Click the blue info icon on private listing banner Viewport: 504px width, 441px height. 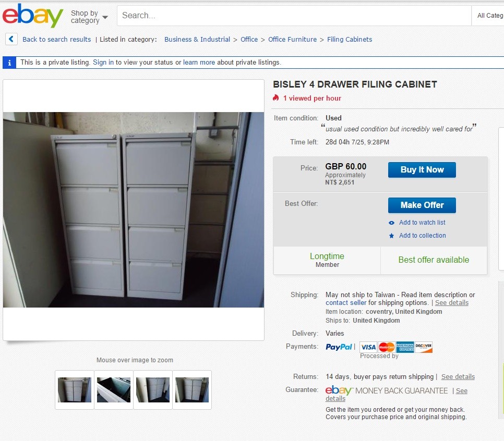pyautogui.click(x=9, y=63)
